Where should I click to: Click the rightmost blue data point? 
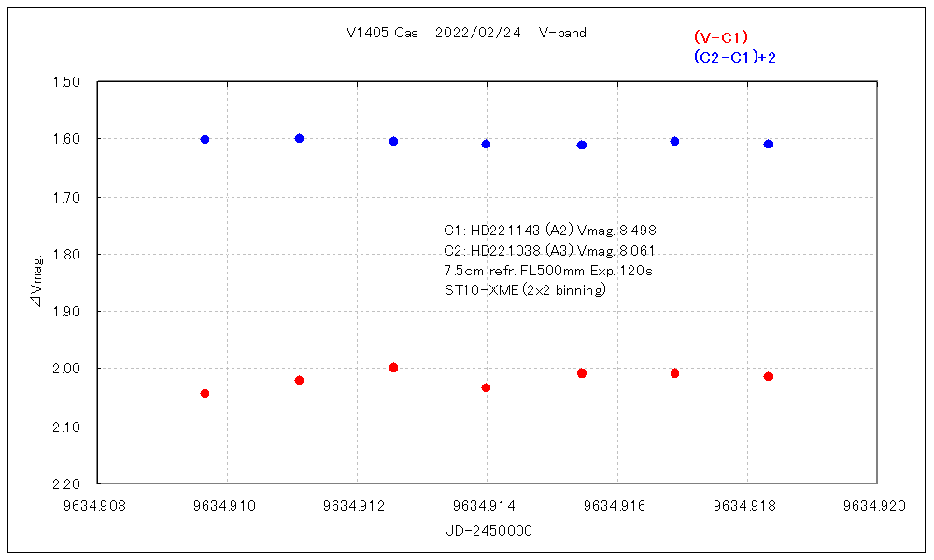(x=768, y=144)
